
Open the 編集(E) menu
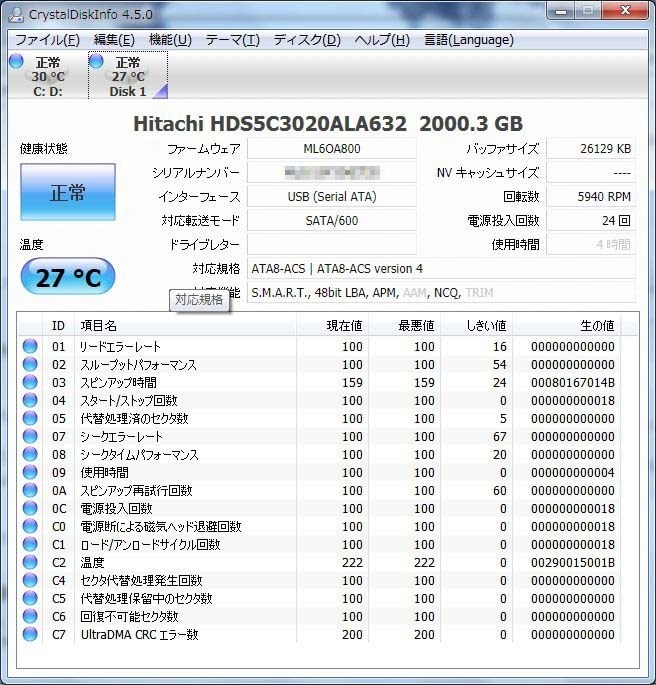tap(114, 40)
